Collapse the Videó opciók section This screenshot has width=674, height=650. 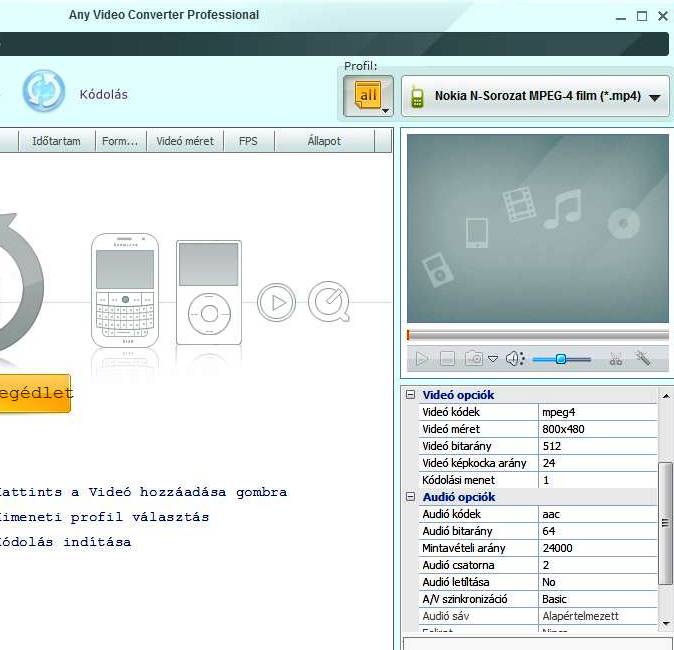[411, 395]
